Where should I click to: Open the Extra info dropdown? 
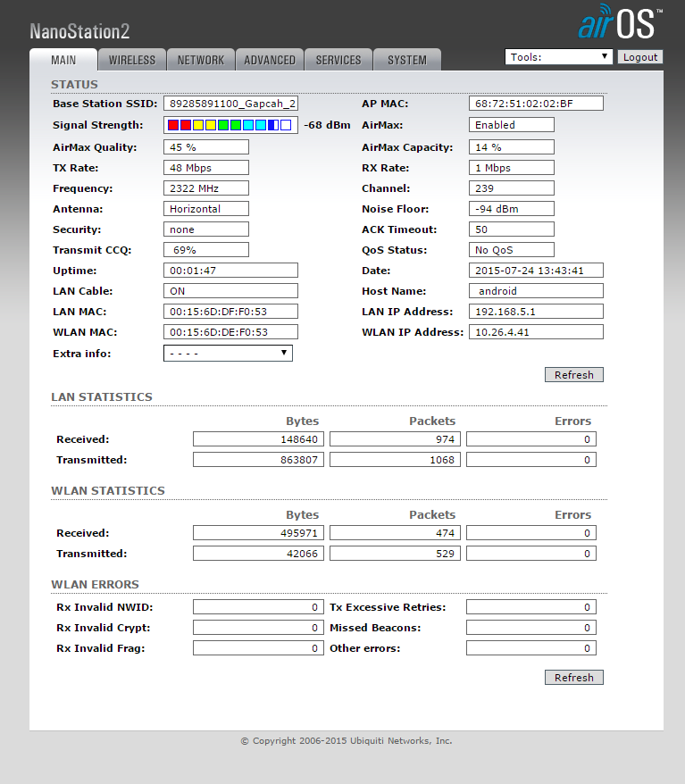click(x=228, y=353)
